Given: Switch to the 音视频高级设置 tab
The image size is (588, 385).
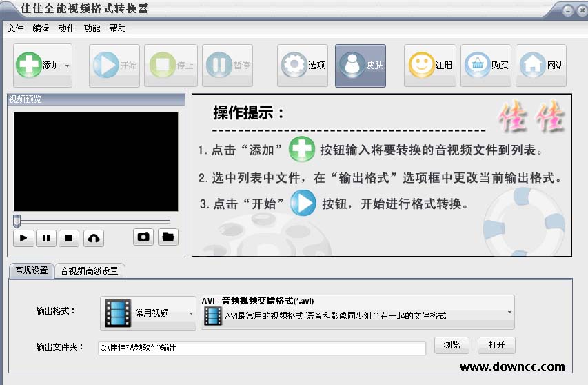Looking at the screenshot, I should [x=90, y=271].
